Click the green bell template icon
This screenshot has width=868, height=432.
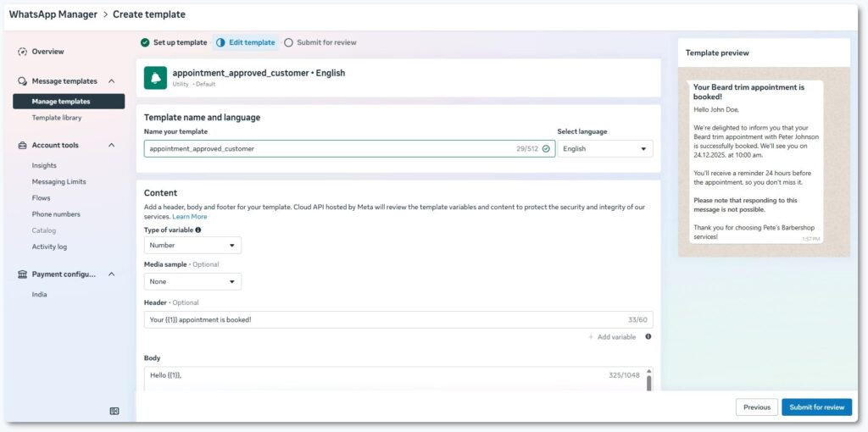coord(155,77)
